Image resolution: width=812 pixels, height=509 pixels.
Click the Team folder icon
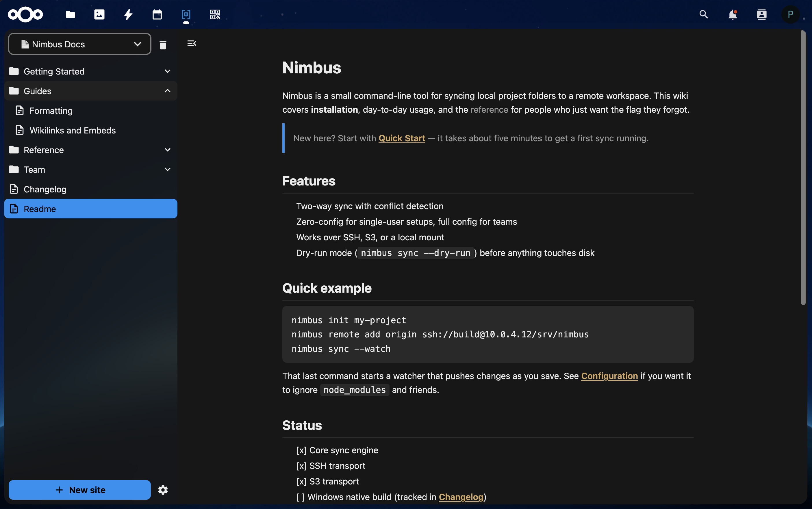point(14,169)
